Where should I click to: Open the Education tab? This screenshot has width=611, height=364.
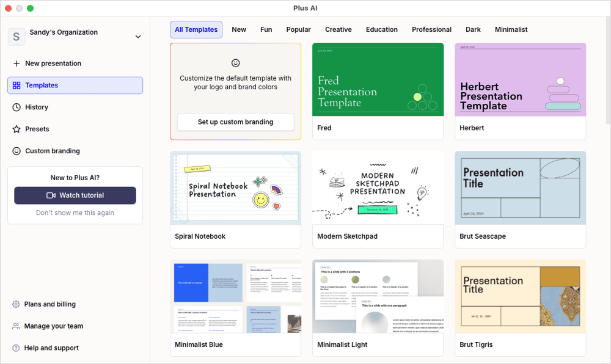click(382, 29)
